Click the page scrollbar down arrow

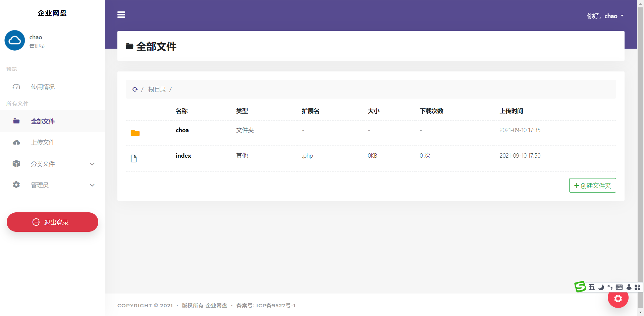click(641, 313)
